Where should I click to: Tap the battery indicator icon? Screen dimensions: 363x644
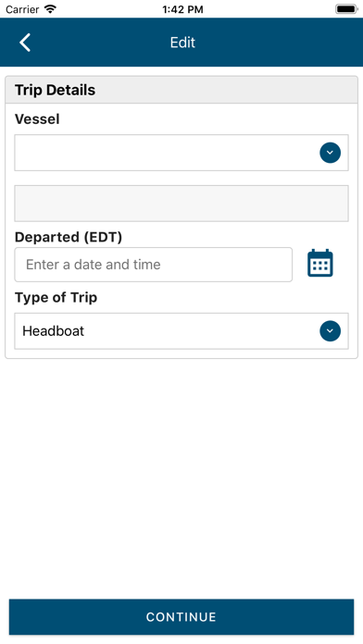pos(346,9)
